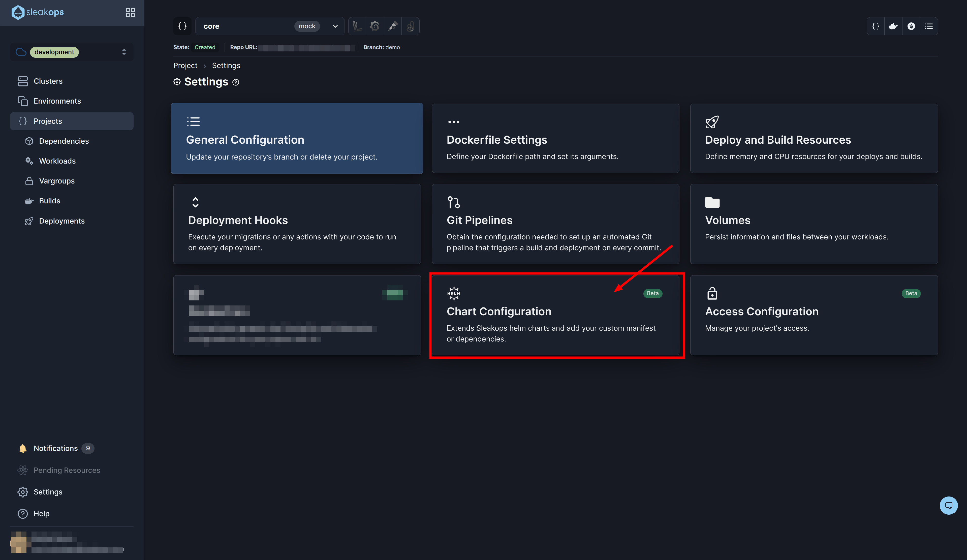The image size is (967, 560).
Task: Go to Clusters in the sidebar
Action: [72, 81]
